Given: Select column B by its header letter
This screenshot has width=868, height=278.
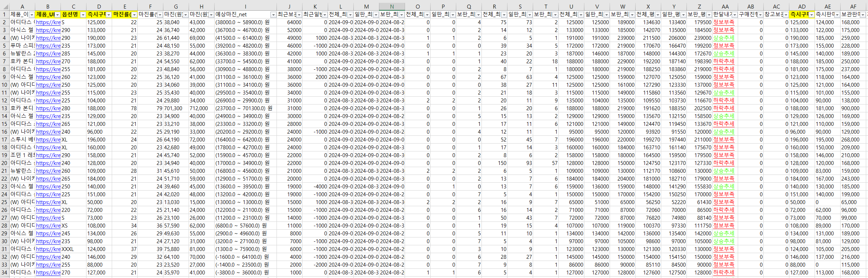Looking at the screenshot, I should tap(48, 7).
